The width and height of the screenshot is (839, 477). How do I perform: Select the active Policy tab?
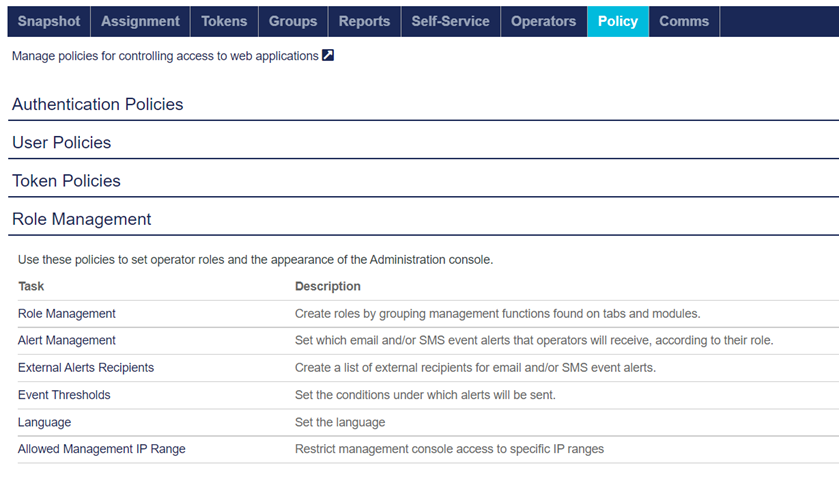(617, 21)
